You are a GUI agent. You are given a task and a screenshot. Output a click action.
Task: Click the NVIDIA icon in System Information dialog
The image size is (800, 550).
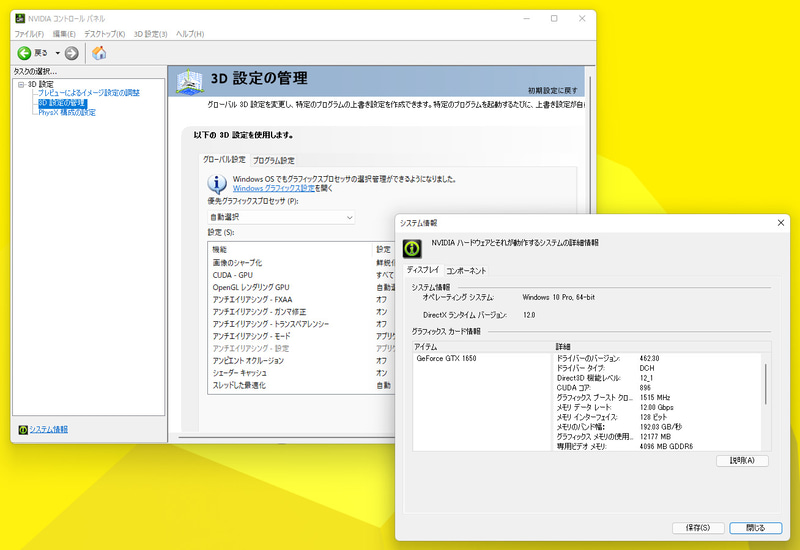coord(412,248)
